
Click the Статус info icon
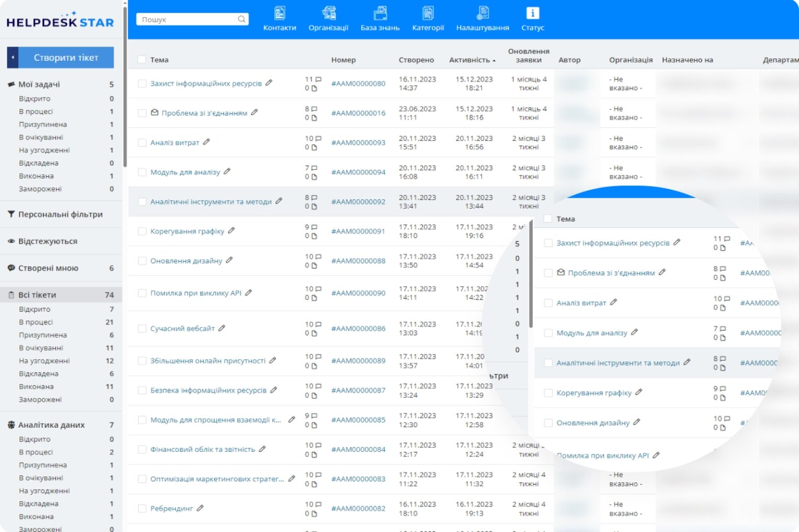coord(532,14)
